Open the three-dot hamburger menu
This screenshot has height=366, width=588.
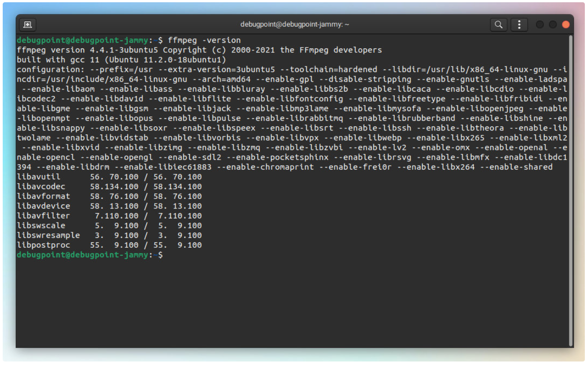click(x=519, y=24)
